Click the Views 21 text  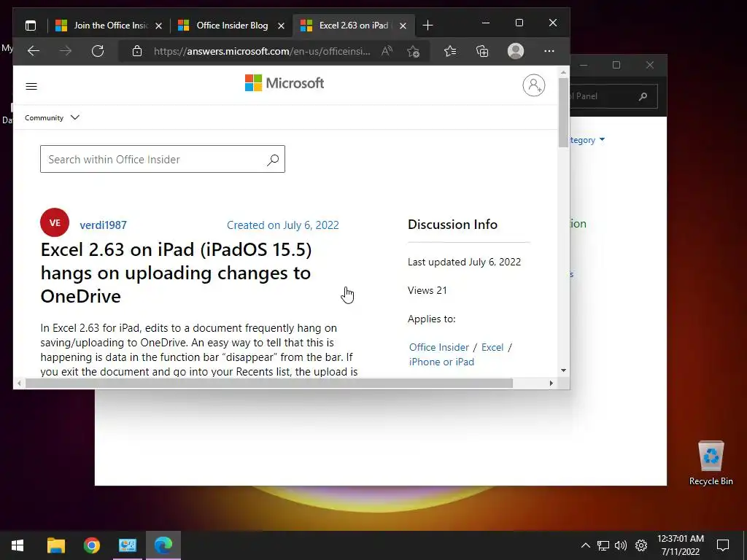427,290
